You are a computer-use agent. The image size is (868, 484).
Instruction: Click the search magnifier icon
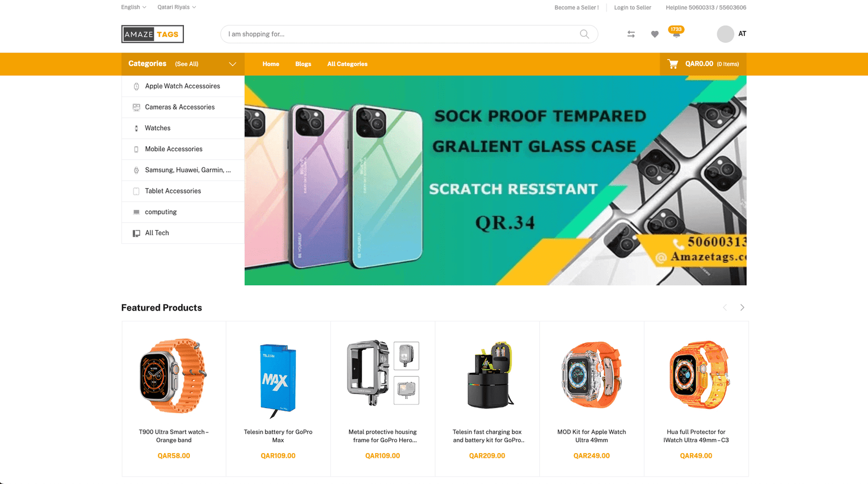pos(584,34)
